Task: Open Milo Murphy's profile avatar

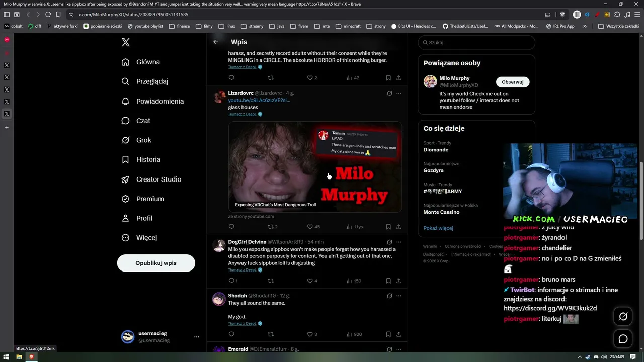Action: tap(430, 82)
